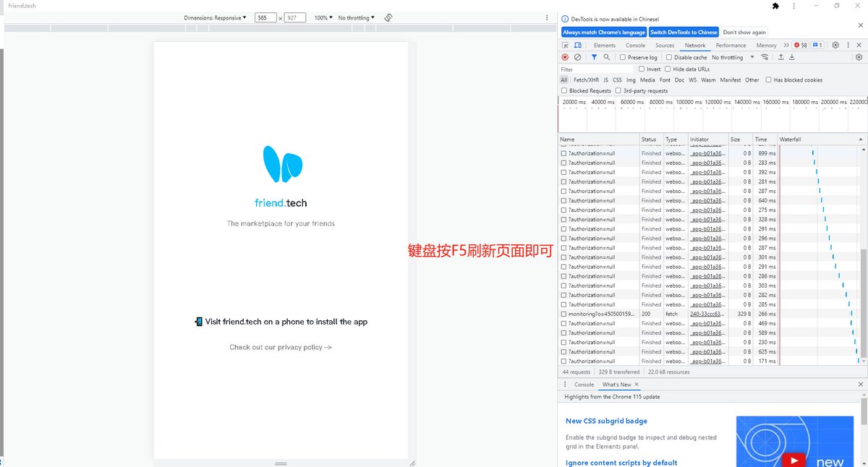Toggle the network filter funnel icon
Screen dimensions: 868x467
click(594, 57)
